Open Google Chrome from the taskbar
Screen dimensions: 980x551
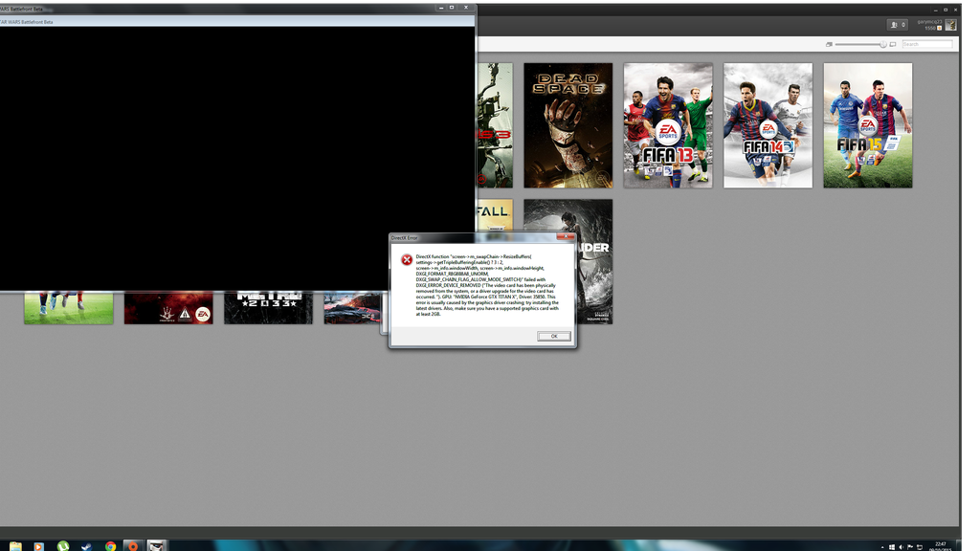(x=110, y=545)
